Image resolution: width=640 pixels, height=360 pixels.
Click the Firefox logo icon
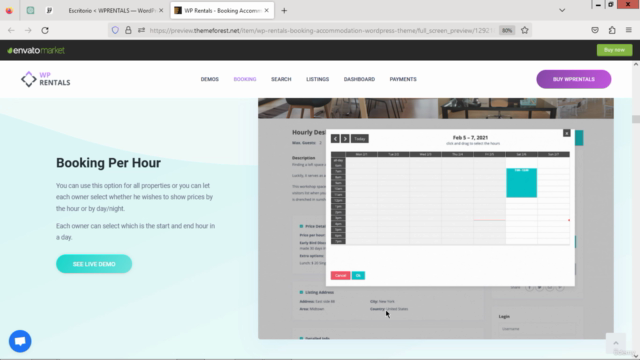point(9,11)
